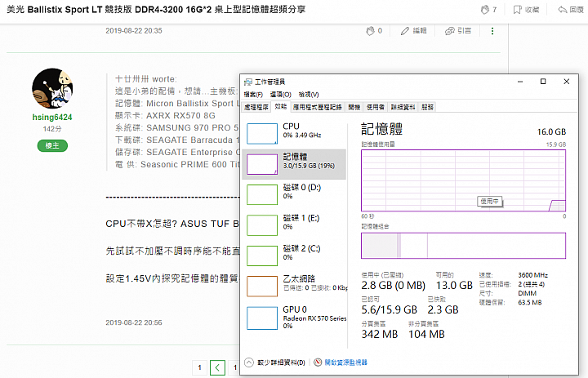The image size is (588, 378).
Task: Close the Task Manager window
Action: [567, 82]
